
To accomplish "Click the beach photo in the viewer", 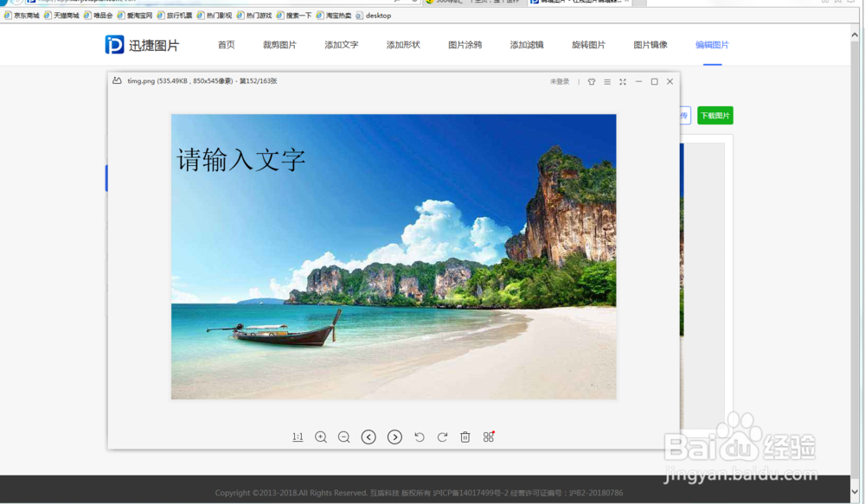I will point(394,257).
